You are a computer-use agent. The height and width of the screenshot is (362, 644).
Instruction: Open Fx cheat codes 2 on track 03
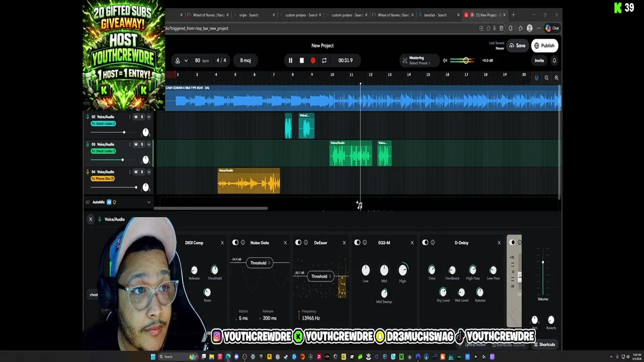pyautogui.click(x=103, y=151)
